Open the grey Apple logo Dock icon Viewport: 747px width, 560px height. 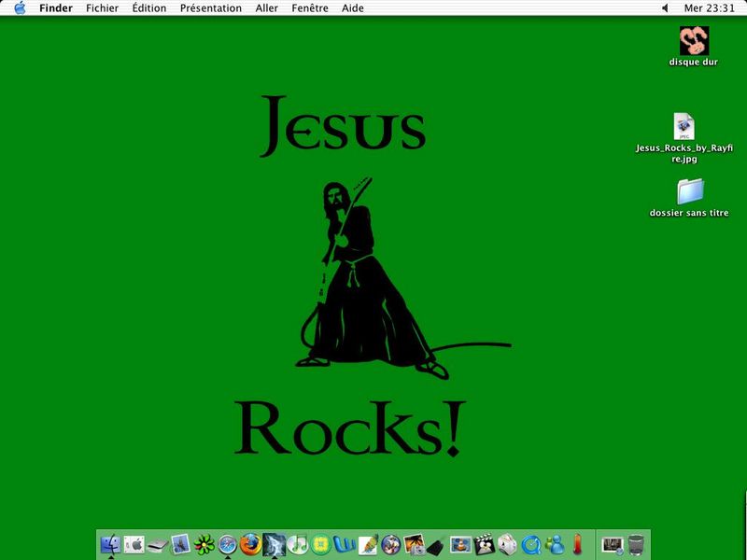(x=134, y=544)
